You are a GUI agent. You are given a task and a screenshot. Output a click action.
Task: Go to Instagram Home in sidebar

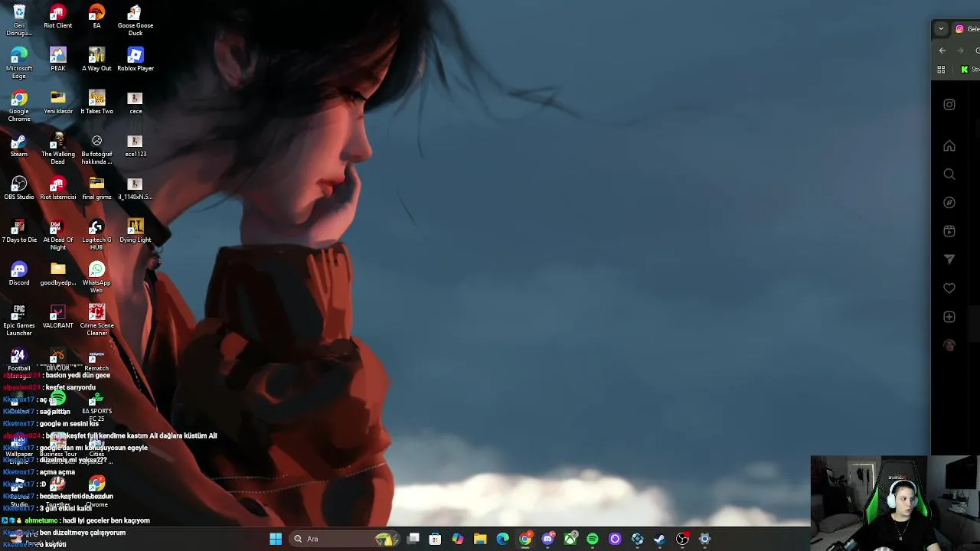(x=949, y=145)
